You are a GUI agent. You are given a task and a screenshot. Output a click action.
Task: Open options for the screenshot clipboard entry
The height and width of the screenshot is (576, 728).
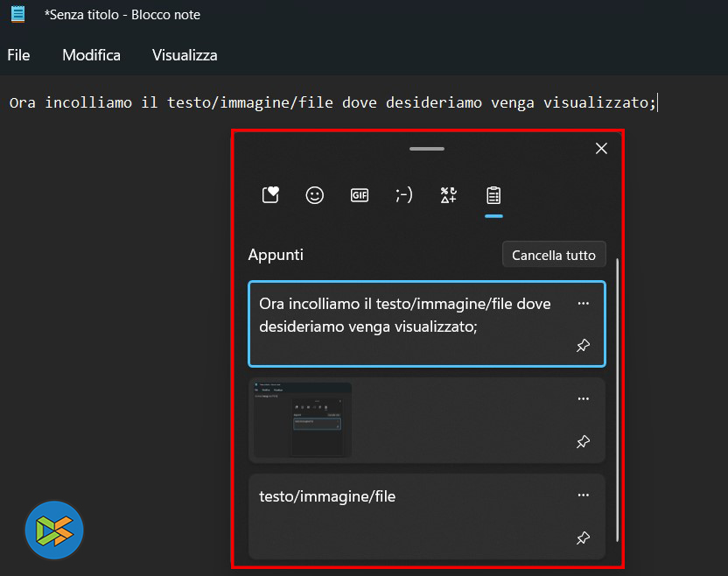pos(583,399)
